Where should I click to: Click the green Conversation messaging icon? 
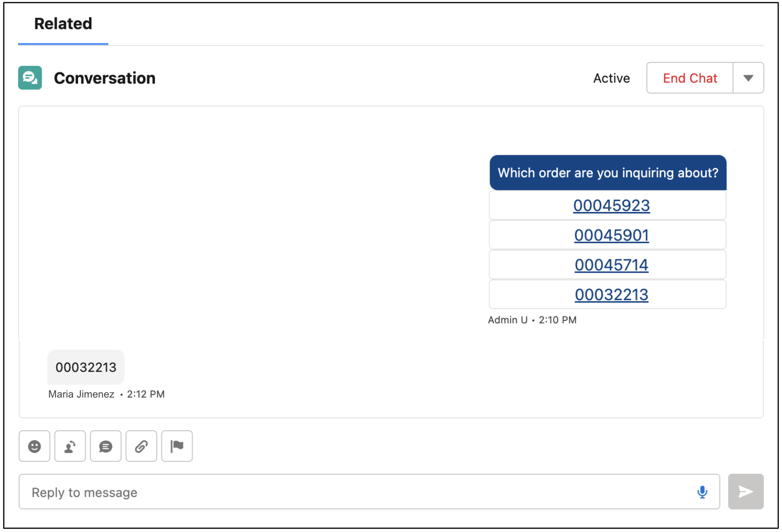(x=29, y=77)
